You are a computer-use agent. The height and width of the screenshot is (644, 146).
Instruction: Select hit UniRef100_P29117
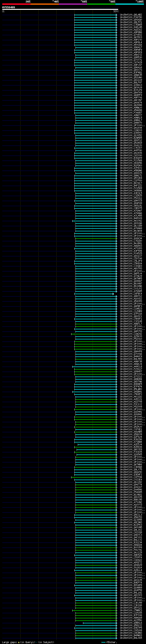click(x=131, y=369)
